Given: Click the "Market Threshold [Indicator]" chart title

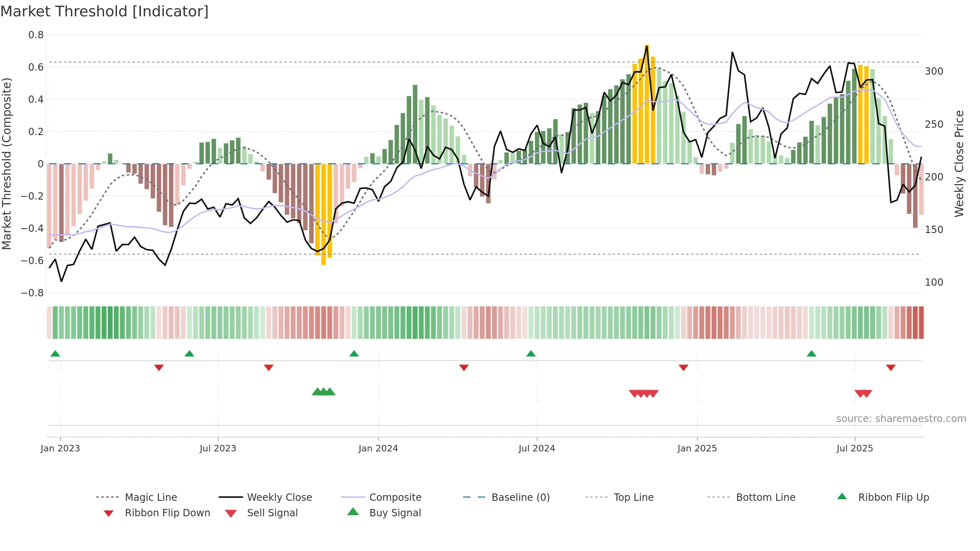Looking at the screenshot, I should 105,11.
